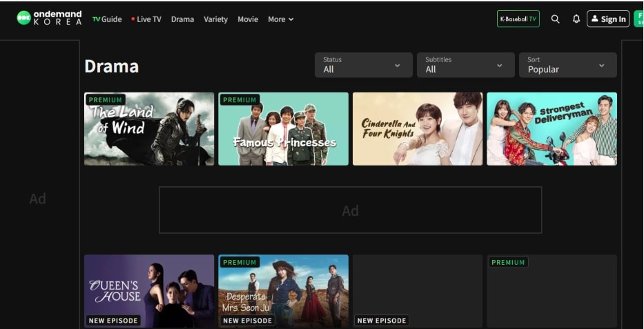The image size is (644, 329).
Task: Open the search magnifier icon
Action: [x=555, y=19]
